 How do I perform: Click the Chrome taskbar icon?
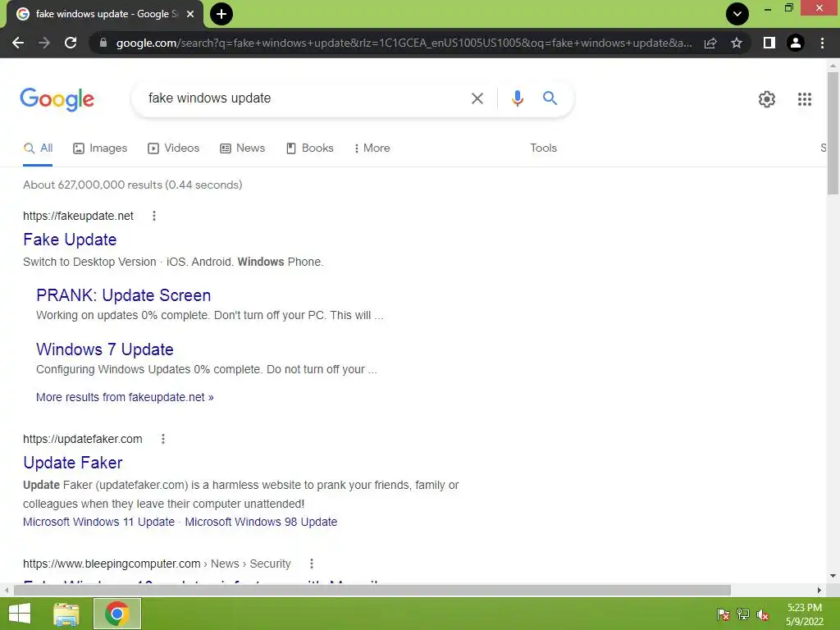coord(117,614)
